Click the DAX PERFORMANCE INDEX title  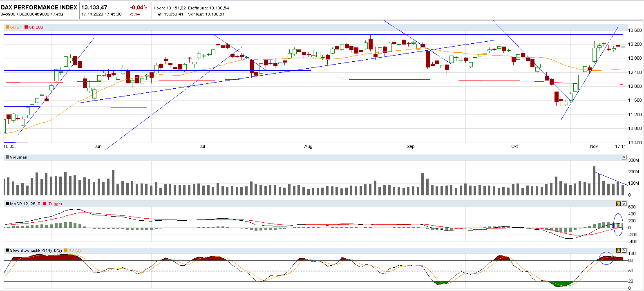pos(39,7)
